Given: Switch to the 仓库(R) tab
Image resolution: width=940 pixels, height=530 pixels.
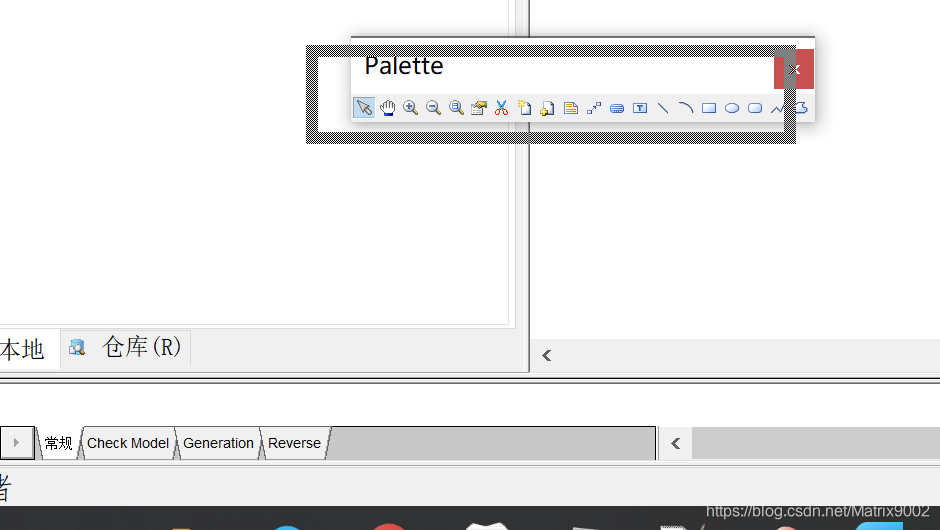Looking at the screenshot, I should pyautogui.click(x=141, y=347).
